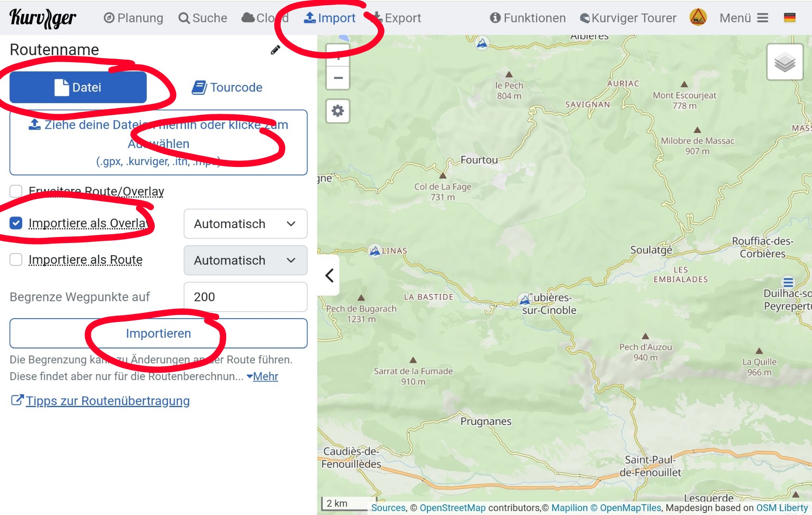Screen dimensions: 812x515
Task: Click the waypoint limit field showing 200
Action: coord(245,297)
